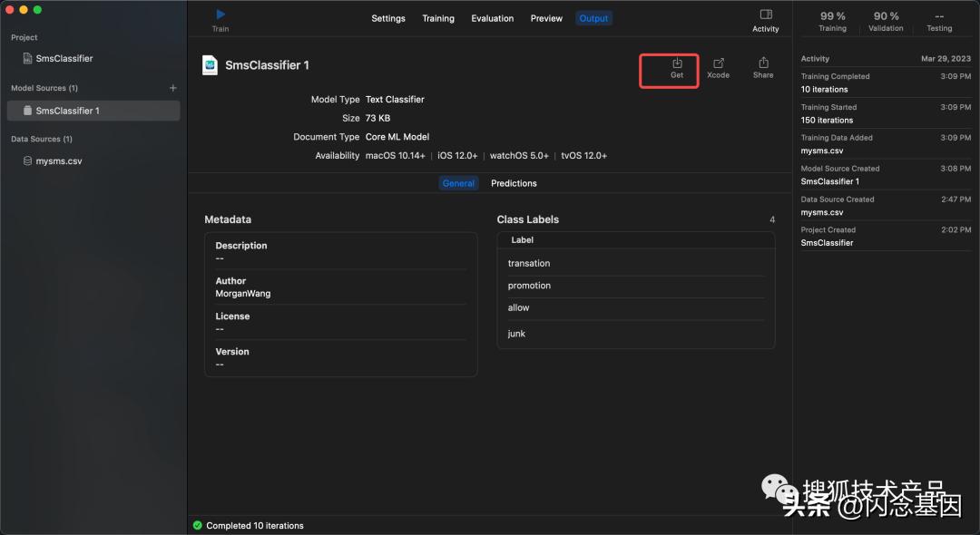Select the Output tab
The height and width of the screenshot is (535, 980).
(x=594, y=18)
